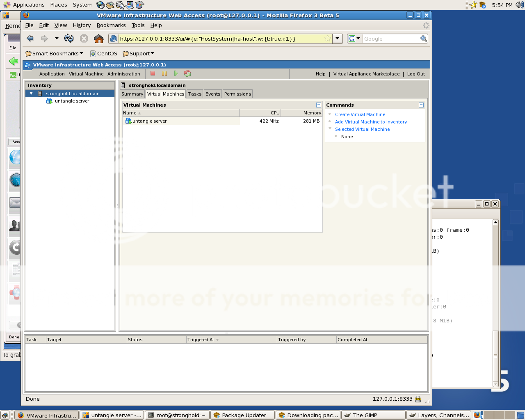Viewport: 525px width, 420px height.
Task: Open the CentOS bookmark
Action: click(x=104, y=54)
